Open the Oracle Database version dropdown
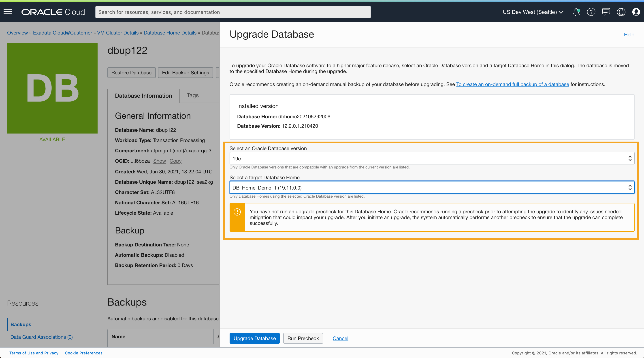 click(431, 158)
